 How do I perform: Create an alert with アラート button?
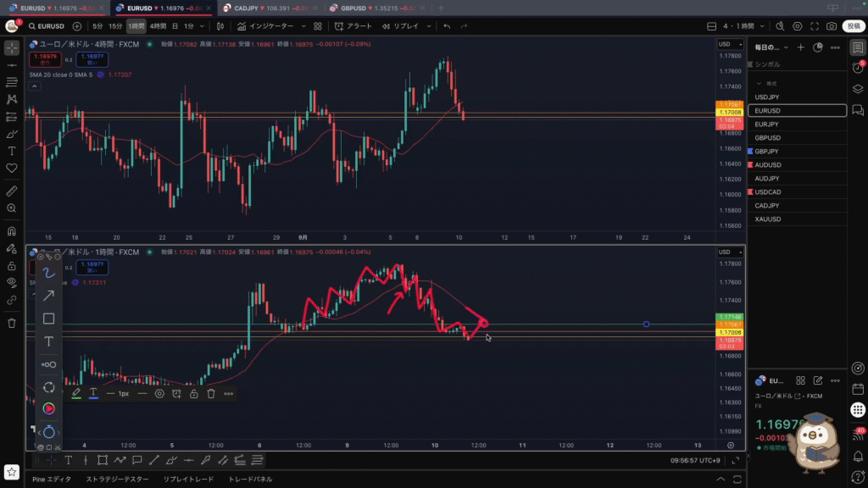(x=353, y=26)
